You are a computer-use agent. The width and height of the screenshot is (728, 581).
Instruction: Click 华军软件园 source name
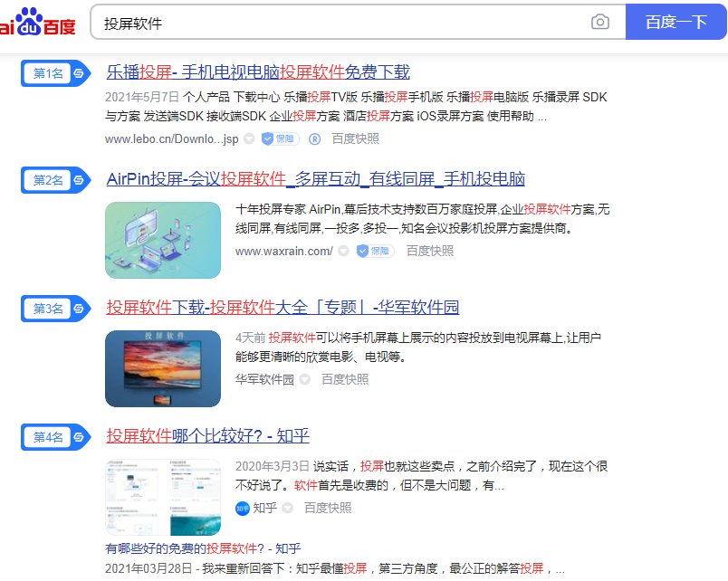point(264,379)
